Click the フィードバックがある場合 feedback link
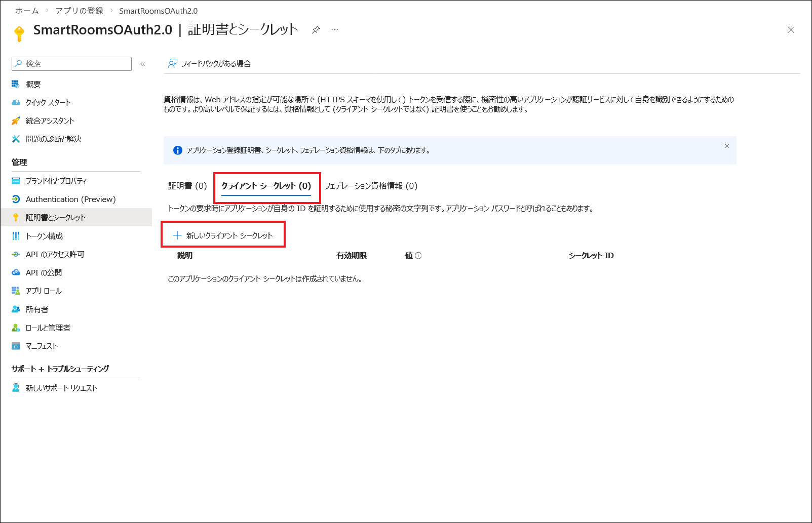 click(210, 64)
